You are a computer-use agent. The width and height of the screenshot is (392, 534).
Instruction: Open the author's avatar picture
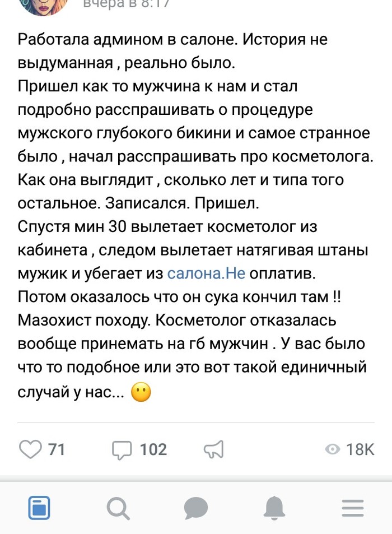pos(44,6)
